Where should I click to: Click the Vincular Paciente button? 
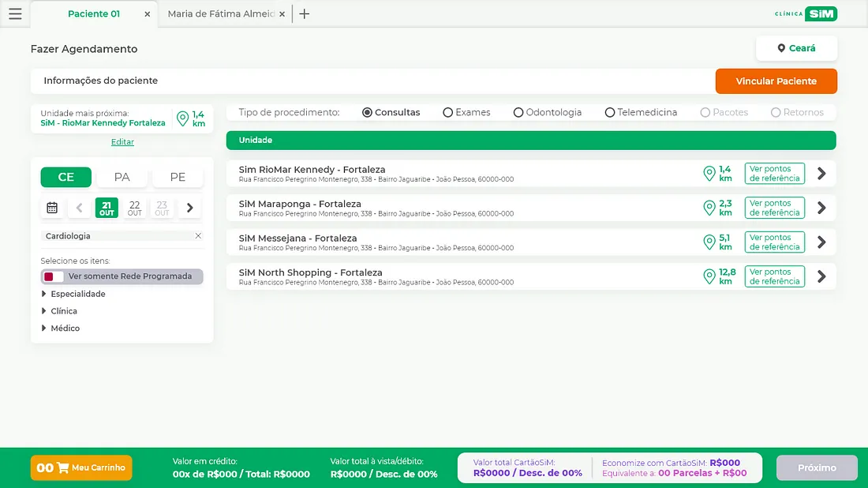coord(776,81)
